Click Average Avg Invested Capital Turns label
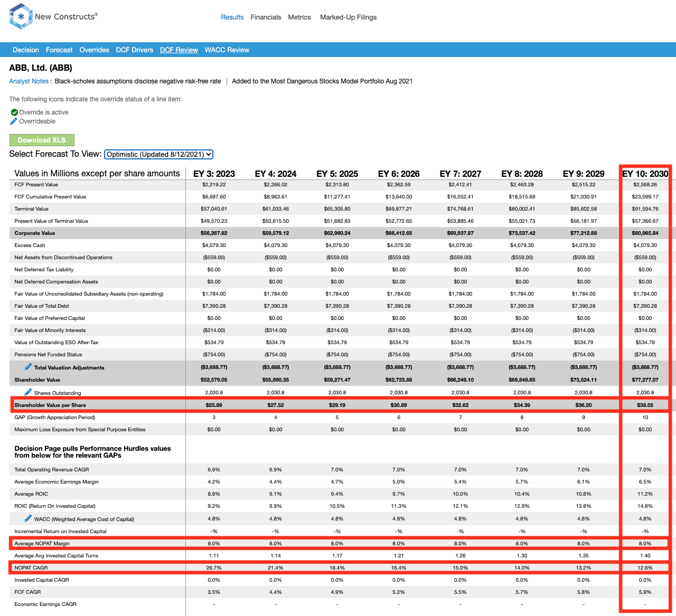 [x=57, y=556]
